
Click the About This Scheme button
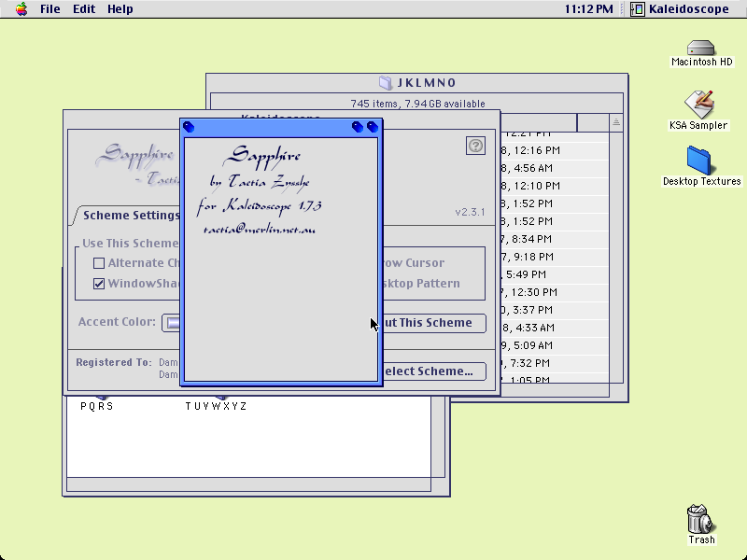click(x=434, y=323)
